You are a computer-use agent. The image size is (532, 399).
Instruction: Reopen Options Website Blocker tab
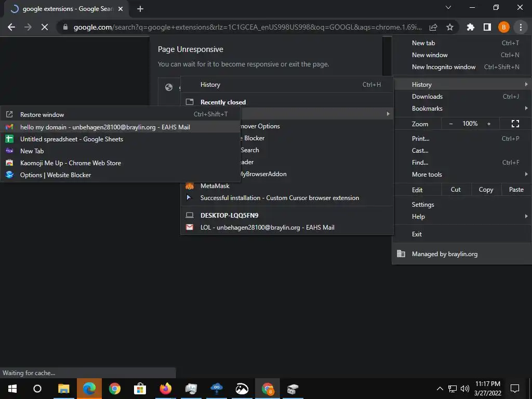click(121, 175)
